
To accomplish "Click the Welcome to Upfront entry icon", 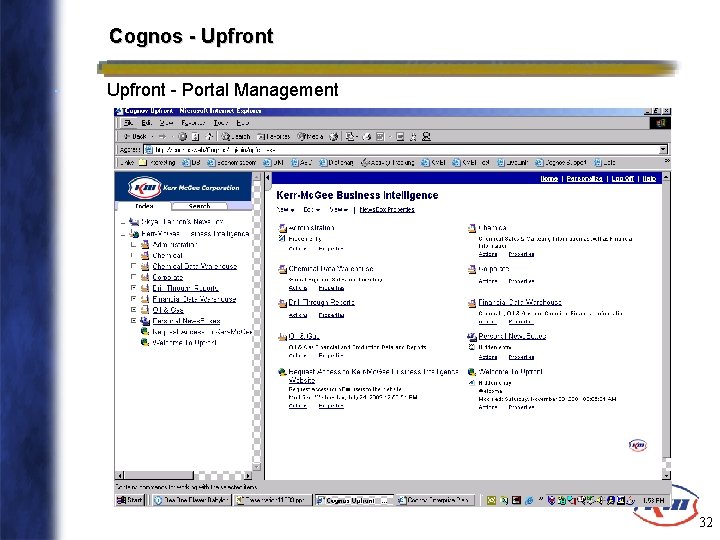I will coord(472,372).
